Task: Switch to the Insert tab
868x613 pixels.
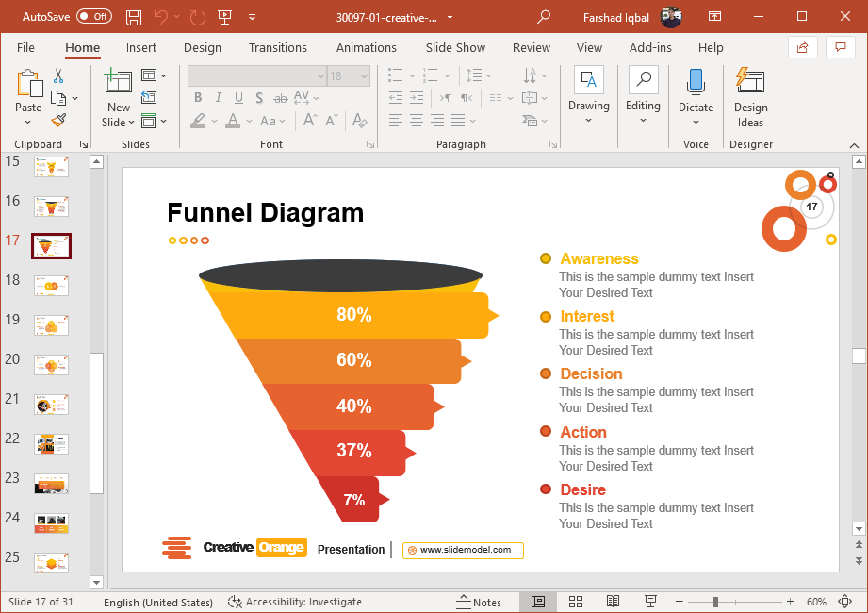Action: pos(141,47)
